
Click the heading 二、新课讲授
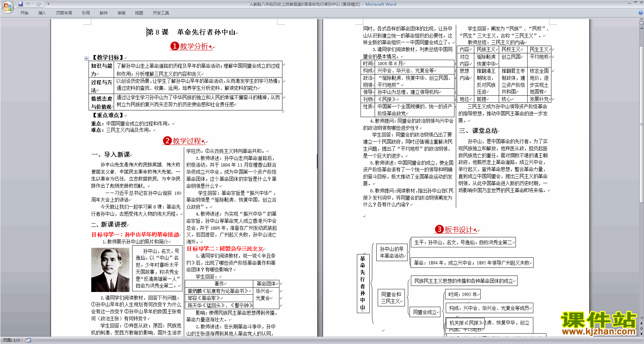click(109, 224)
